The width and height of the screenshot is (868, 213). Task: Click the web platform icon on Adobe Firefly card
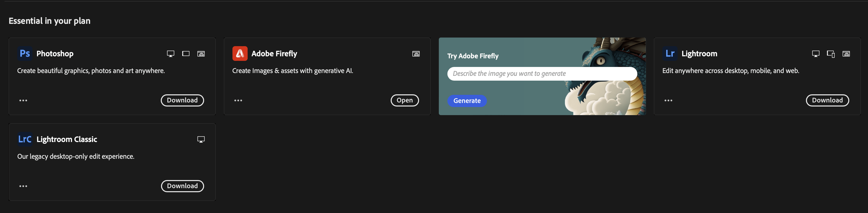click(x=416, y=54)
